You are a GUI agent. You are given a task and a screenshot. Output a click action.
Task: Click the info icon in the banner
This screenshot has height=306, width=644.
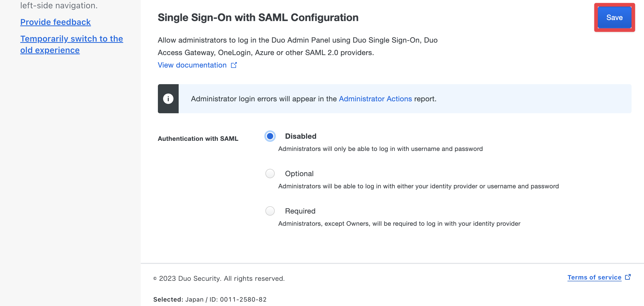click(x=168, y=99)
